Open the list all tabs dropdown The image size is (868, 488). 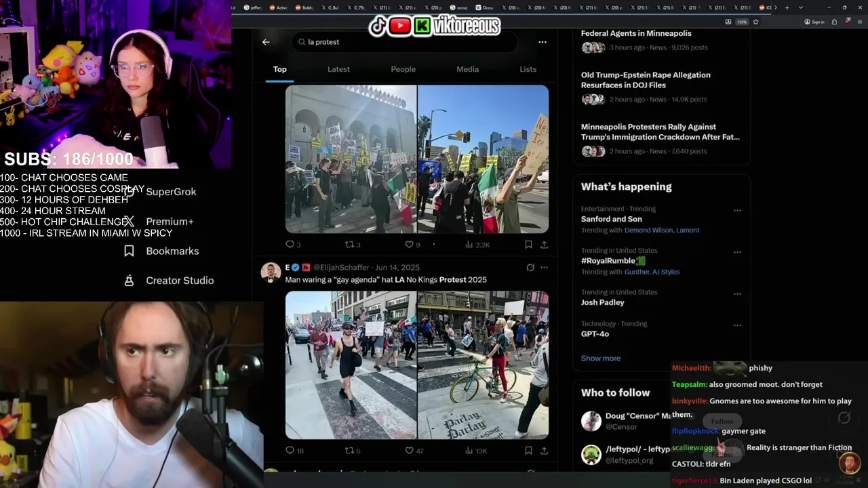point(801,7)
